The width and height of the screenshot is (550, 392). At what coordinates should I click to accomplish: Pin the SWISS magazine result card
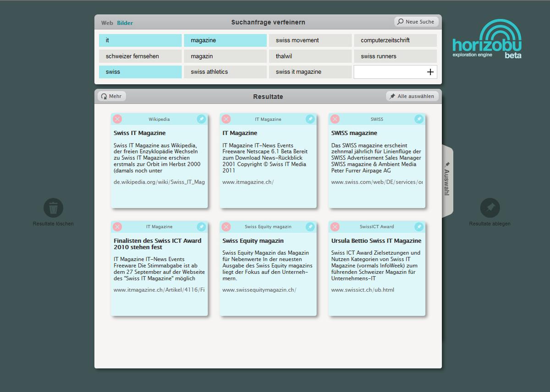coord(419,119)
